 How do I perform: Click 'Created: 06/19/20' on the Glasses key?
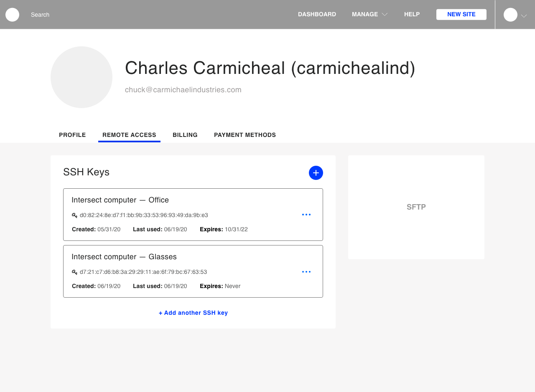[96, 286]
